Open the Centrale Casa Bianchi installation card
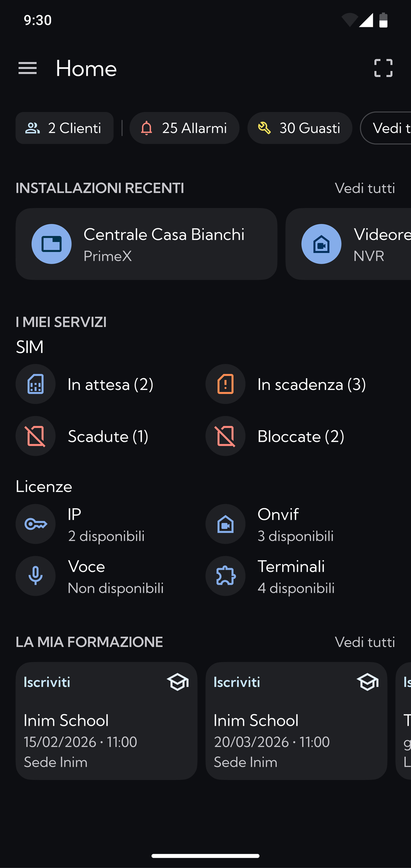Image resolution: width=411 pixels, height=868 pixels. point(146,244)
